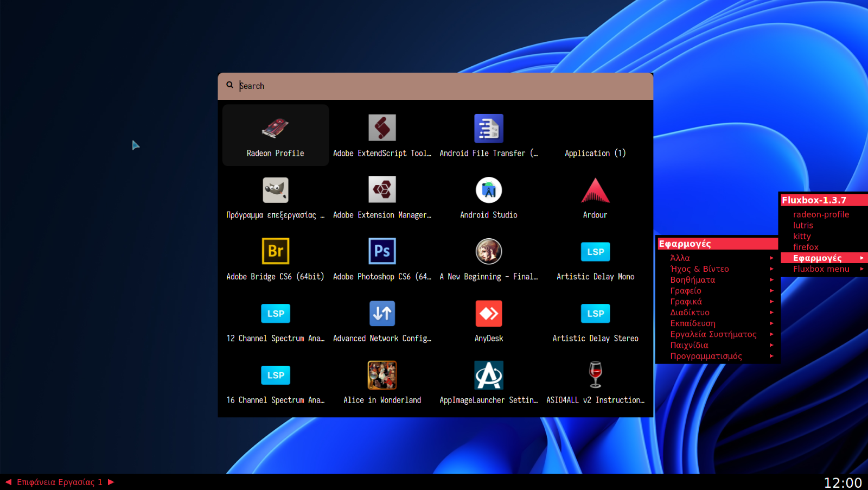Expand the Άλλα submenu
This screenshot has width=868, height=490.
[717, 258]
